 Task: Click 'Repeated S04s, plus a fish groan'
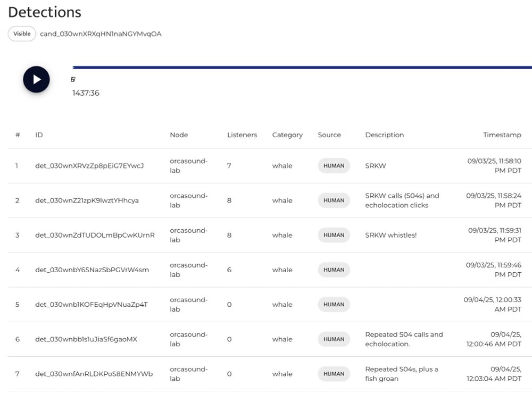pyautogui.click(x=402, y=374)
